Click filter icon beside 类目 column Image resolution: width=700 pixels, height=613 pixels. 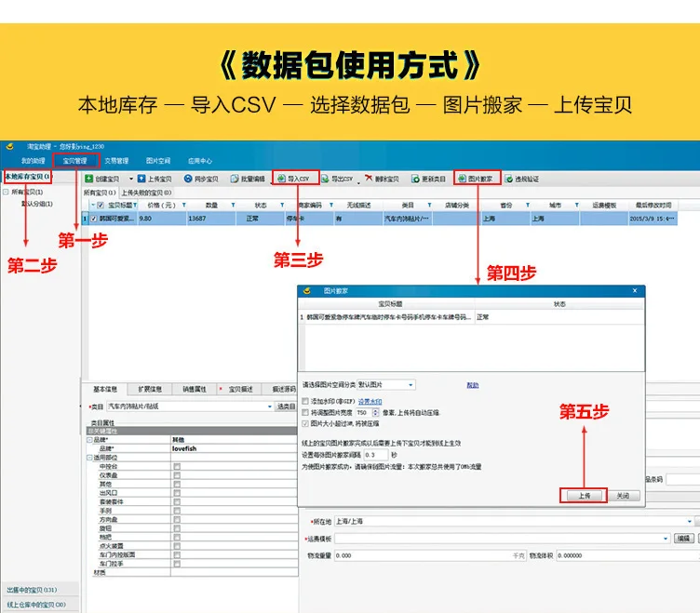[x=429, y=205]
